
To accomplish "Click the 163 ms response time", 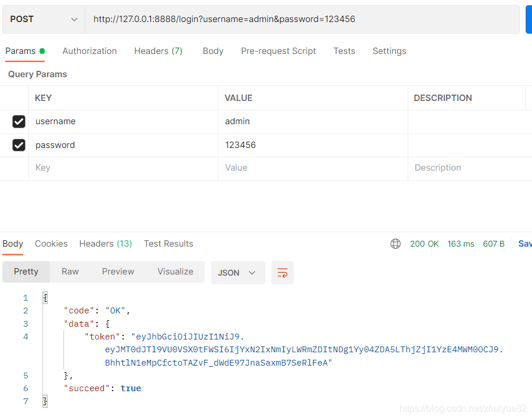I will [461, 244].
